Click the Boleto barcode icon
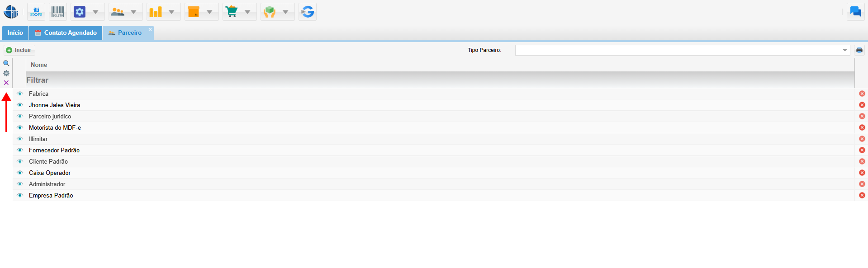This screenshot has width=868, height=268. tap(57, 12)
